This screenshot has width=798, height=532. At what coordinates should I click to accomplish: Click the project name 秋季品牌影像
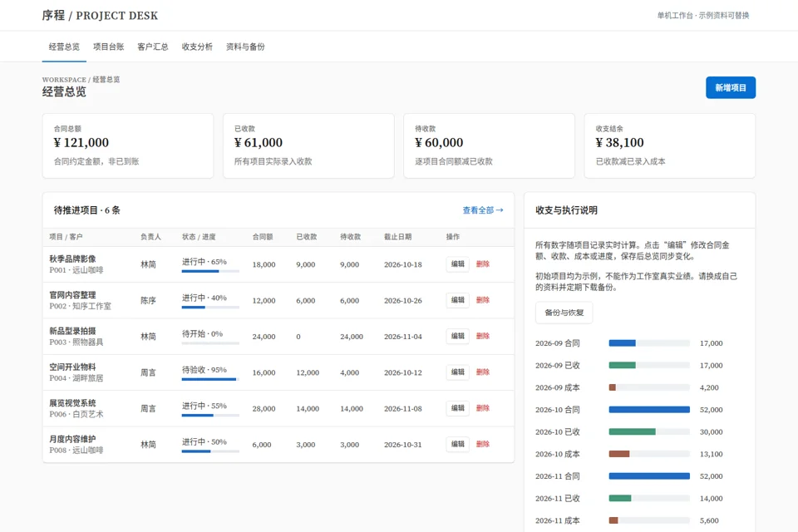pyautogui.click(x=72, y=259)
